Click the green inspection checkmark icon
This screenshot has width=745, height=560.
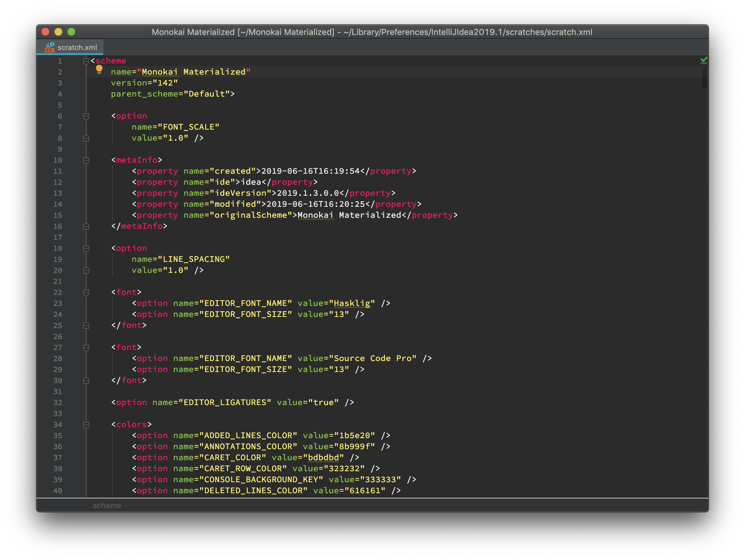click(x=704, y=61)
